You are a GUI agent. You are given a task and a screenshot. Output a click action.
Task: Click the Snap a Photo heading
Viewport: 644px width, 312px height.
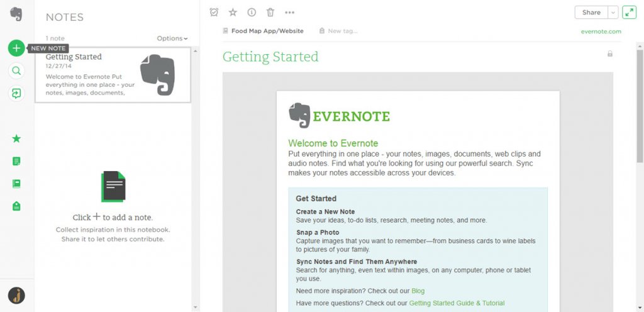(x=318, y=232)
